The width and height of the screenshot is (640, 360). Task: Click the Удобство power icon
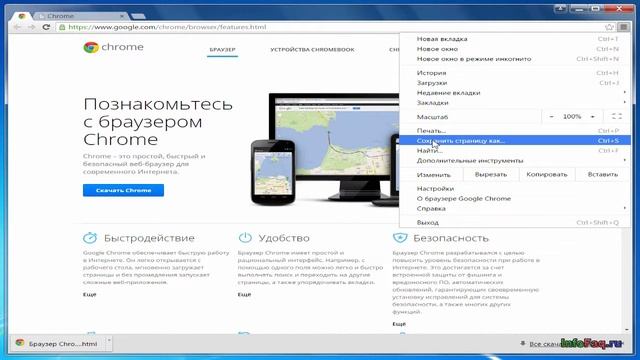point(245,238)
